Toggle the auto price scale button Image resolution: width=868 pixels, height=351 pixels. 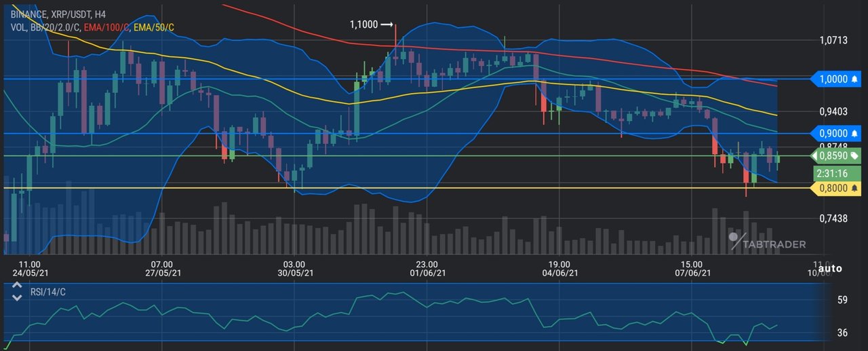[829, 269]
